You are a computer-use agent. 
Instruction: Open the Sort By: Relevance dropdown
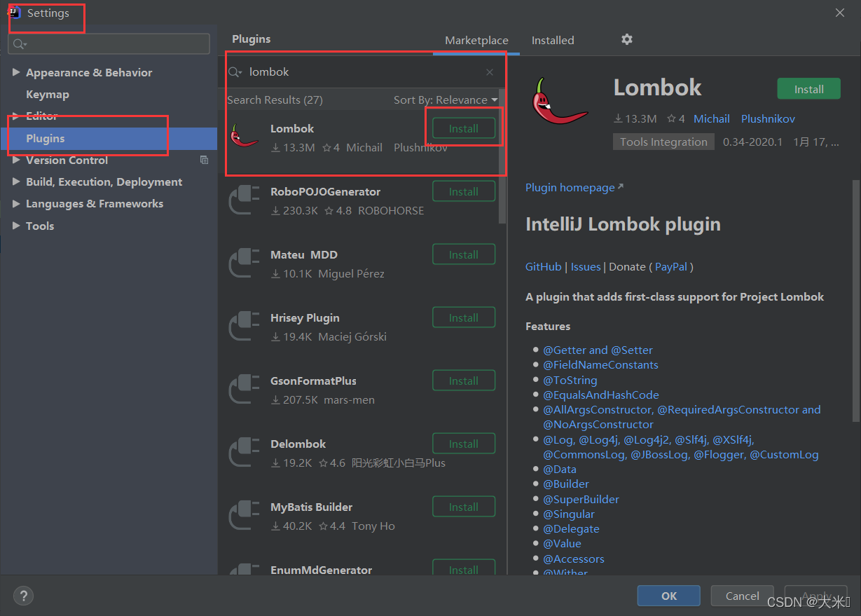(x=446, y=100)
